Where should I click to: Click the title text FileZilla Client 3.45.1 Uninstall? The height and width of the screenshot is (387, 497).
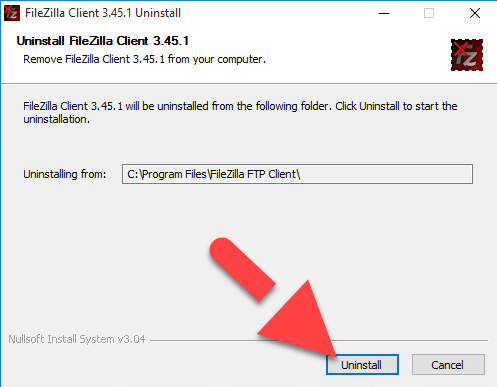pos(103,13)
